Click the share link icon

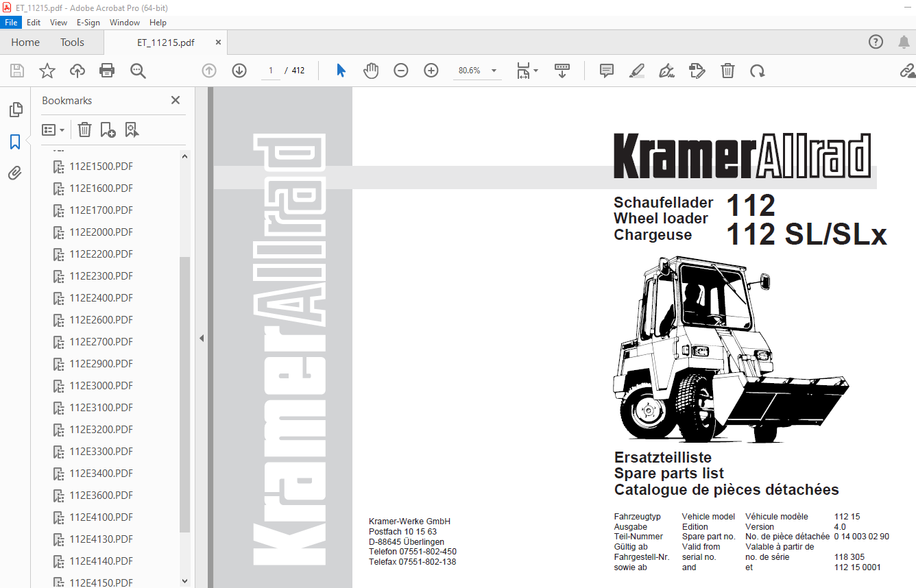[907, 71]
